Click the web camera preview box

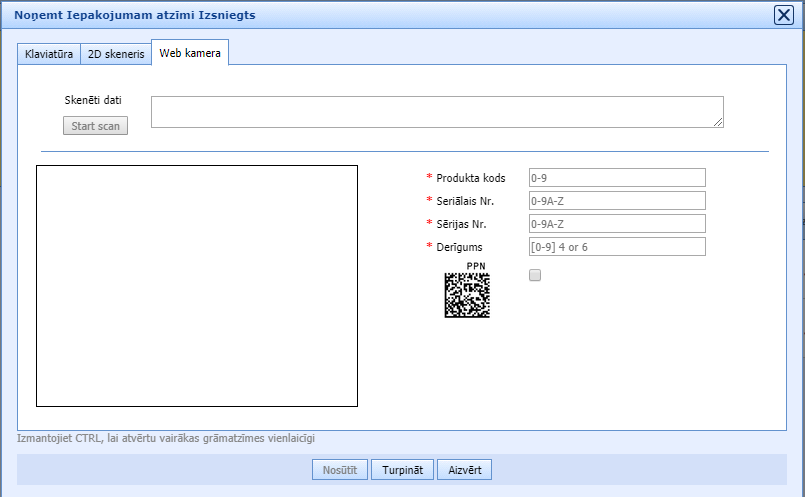coord(197,286)
